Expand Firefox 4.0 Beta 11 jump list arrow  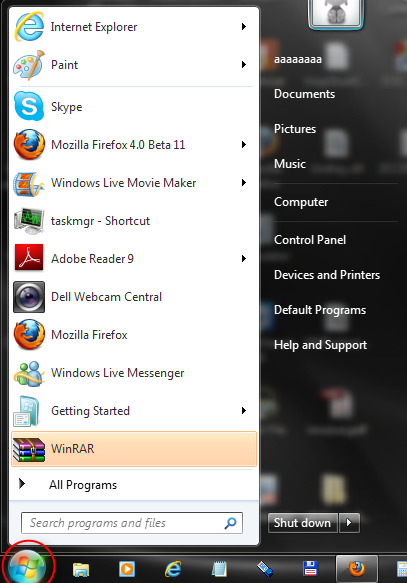244,145
